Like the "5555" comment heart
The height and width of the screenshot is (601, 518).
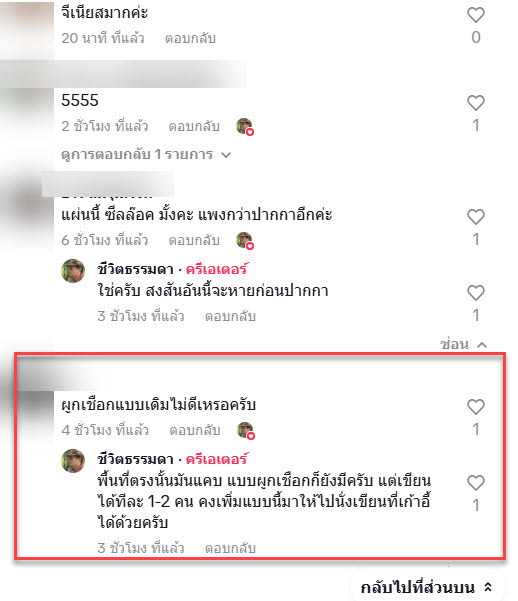(x=475, y=103)
